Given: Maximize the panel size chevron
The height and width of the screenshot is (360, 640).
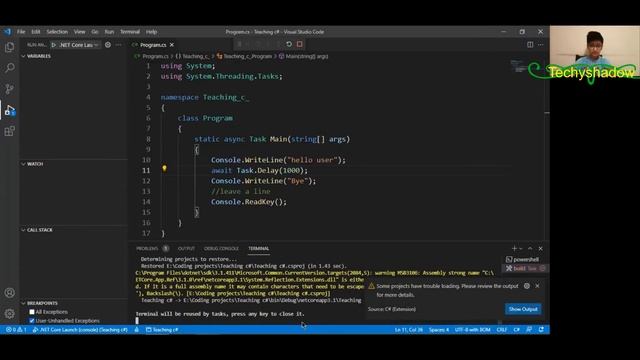Looking at the screenshot, I should tap(530, 248).
